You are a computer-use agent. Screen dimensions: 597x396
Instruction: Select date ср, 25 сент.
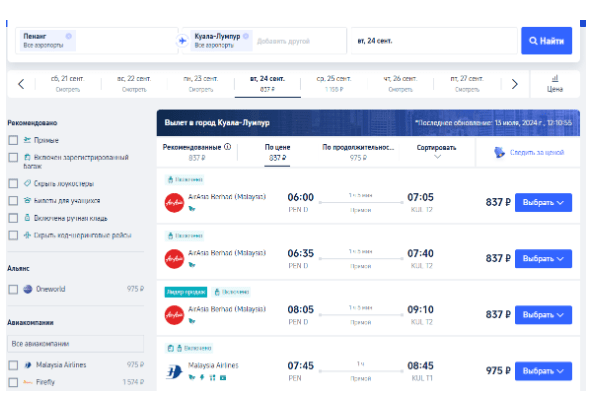[334, 84]
